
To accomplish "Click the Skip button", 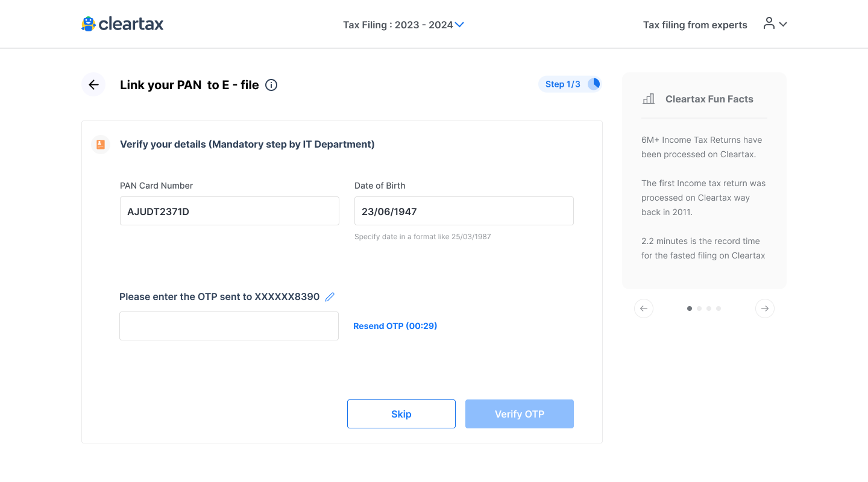I will 401,414.
